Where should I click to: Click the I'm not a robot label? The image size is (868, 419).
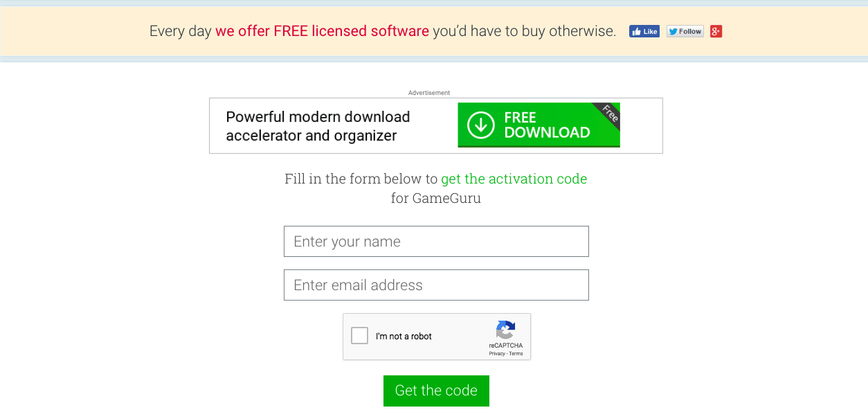pos(404,337)
